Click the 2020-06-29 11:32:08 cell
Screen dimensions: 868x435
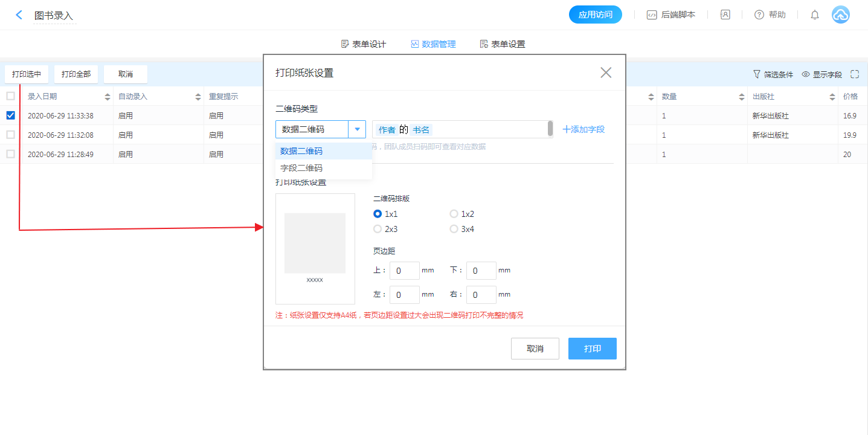pos(60,135)
